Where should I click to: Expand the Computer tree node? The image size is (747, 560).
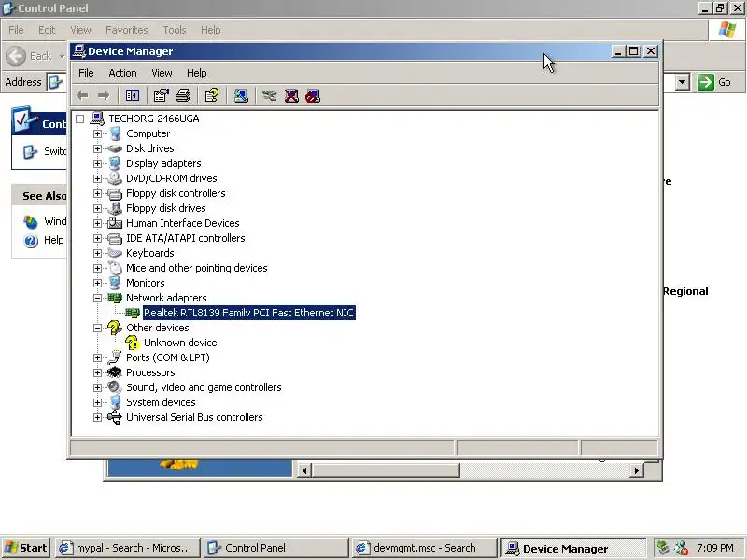pos(97,133)
